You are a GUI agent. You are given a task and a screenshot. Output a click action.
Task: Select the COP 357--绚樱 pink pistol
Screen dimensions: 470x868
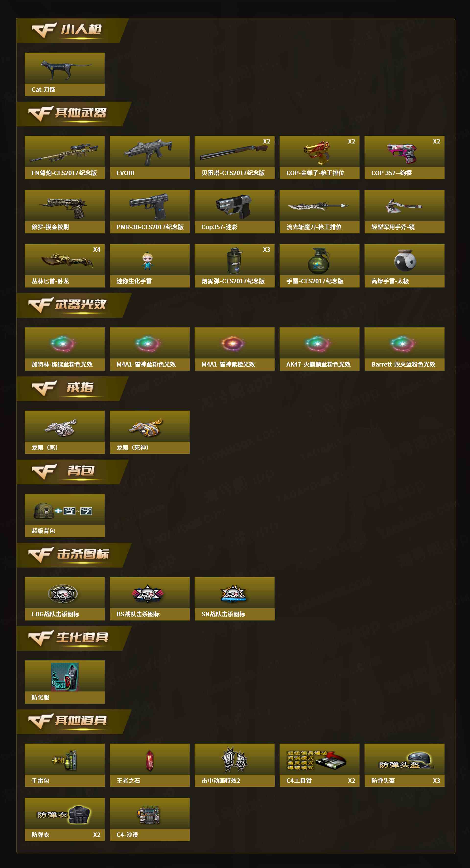[x=404, y=157]
